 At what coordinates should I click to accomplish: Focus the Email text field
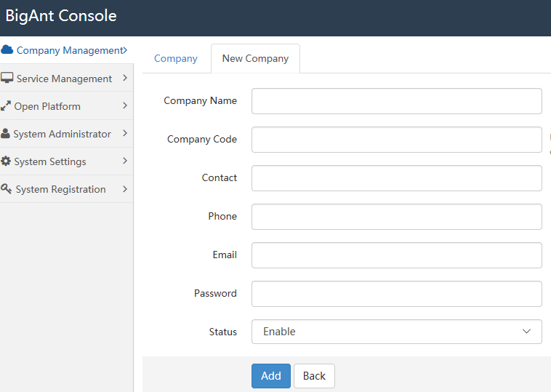pos(396,255)
